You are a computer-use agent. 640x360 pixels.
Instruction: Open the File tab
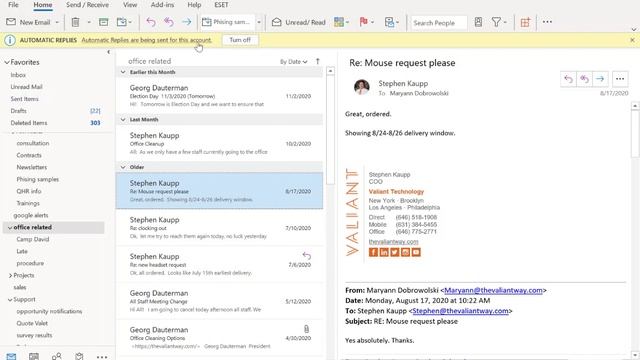(13, 5)
